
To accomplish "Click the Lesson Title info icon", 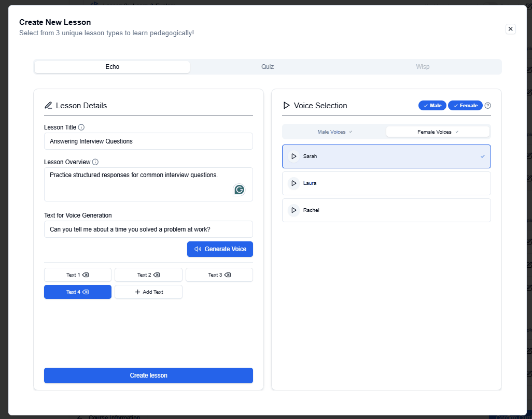I will point(81,127).
